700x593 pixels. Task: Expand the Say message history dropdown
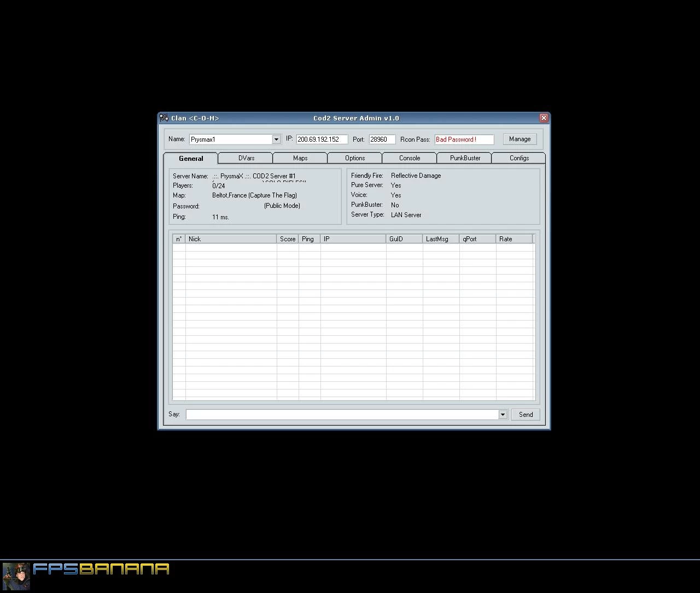click(x=503, y=415)
